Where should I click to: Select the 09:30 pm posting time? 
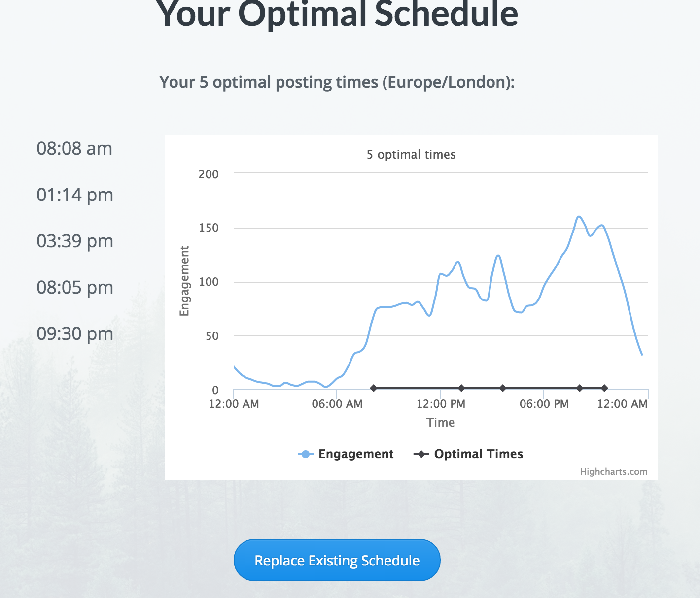[75, 333]
